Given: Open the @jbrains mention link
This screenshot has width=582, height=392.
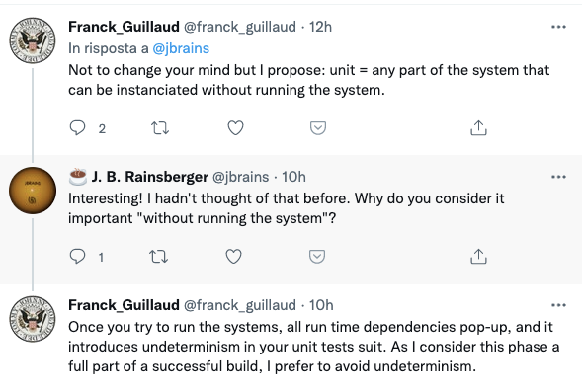Looking at the screenshot, I should coord(181,48).
